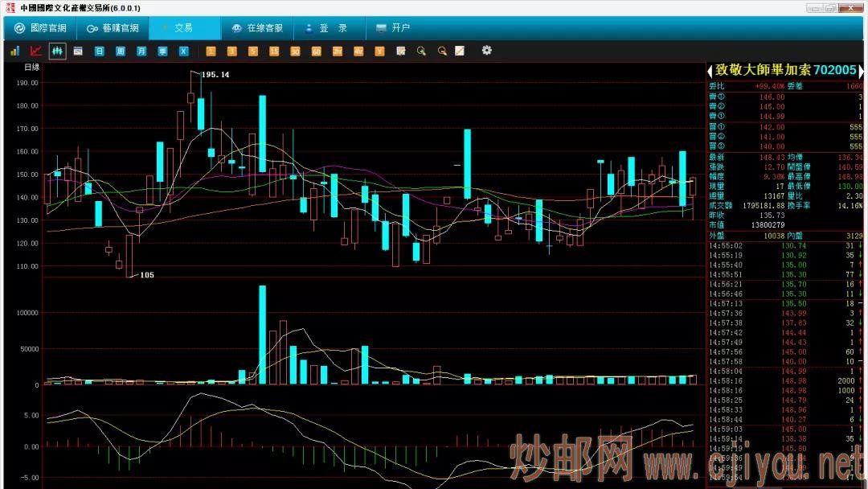Click the stock name 致敬大師畢加索 702005
Image resolution: width=868 pixels, height=489 pixels.
point(785,70)
